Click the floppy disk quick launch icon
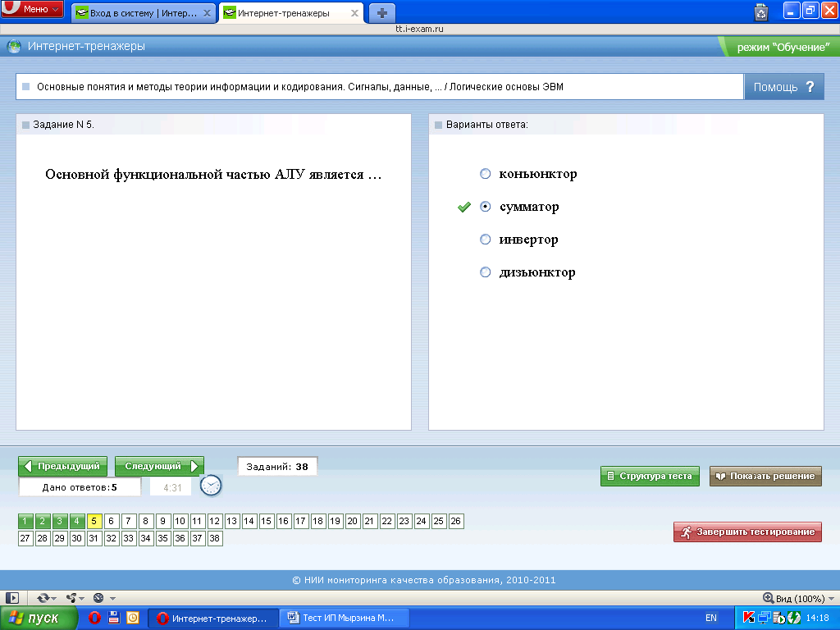Screen dimensions: 840x630 click(x=113, y=618)
